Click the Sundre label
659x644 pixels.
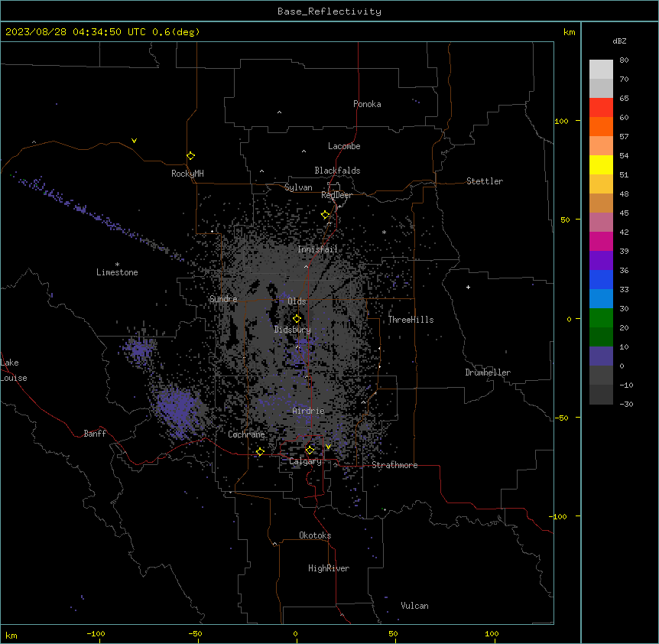pos(223,299)
